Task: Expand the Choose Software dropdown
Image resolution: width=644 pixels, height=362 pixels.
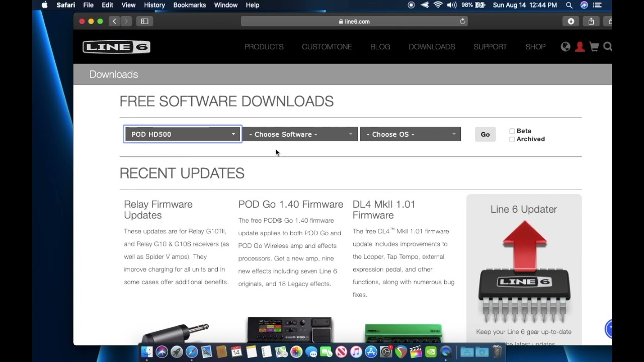Action: (300, 134)
